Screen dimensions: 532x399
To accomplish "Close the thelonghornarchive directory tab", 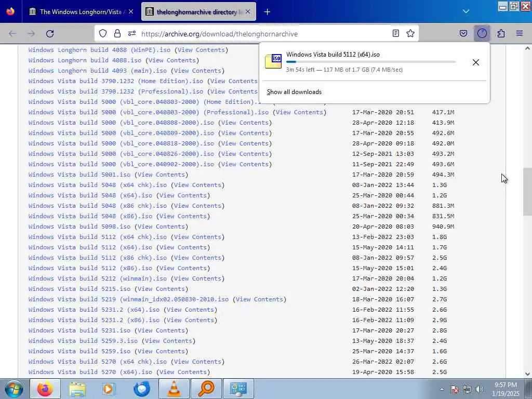I will tap(248, 11).
